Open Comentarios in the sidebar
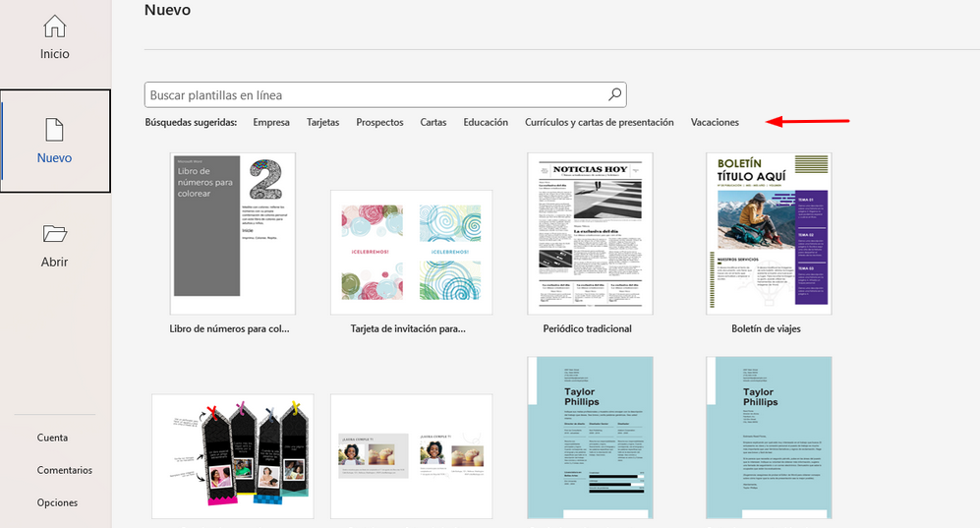980x528 pixels. pos(64,470)
